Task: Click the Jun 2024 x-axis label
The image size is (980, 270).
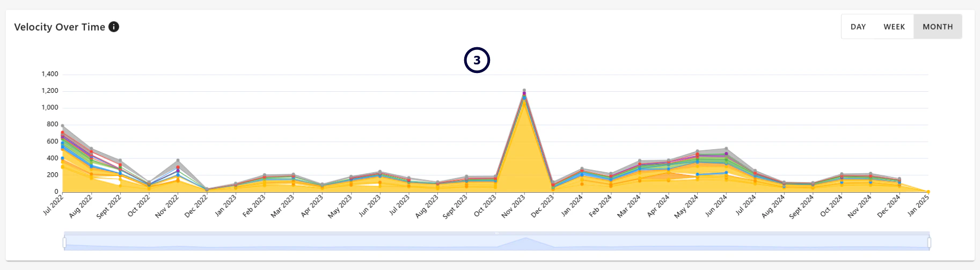Action: (716, 206)
